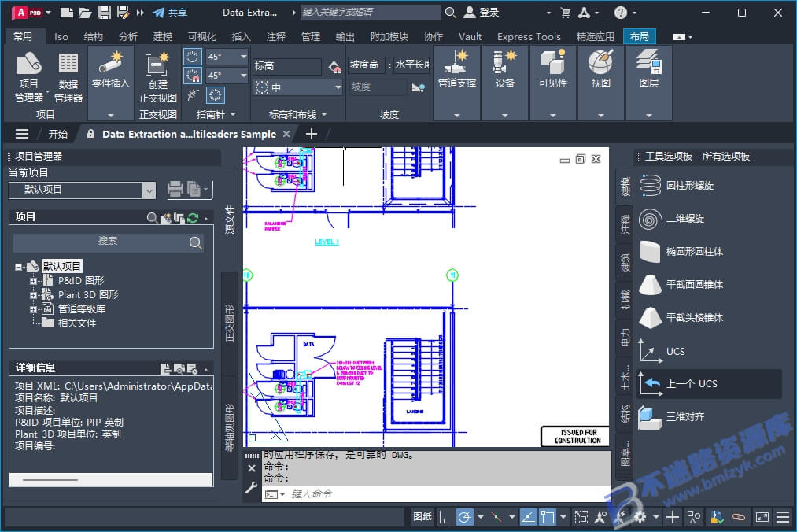797x532 pixels.
Task: Expand the 指南针 panel arrow
Action: [233, 114]
